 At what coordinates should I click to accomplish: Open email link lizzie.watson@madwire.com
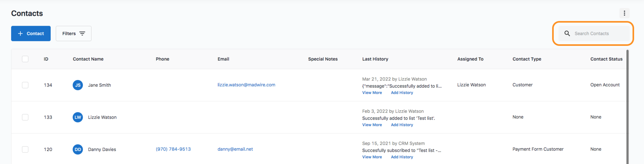click(246, 85)
